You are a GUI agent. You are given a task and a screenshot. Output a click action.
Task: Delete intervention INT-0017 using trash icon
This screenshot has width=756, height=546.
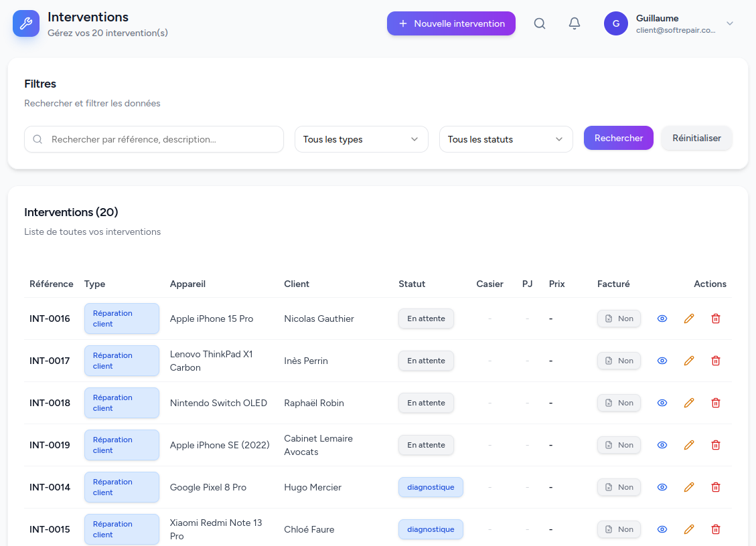pyautogui.click(x=715, y=361)
